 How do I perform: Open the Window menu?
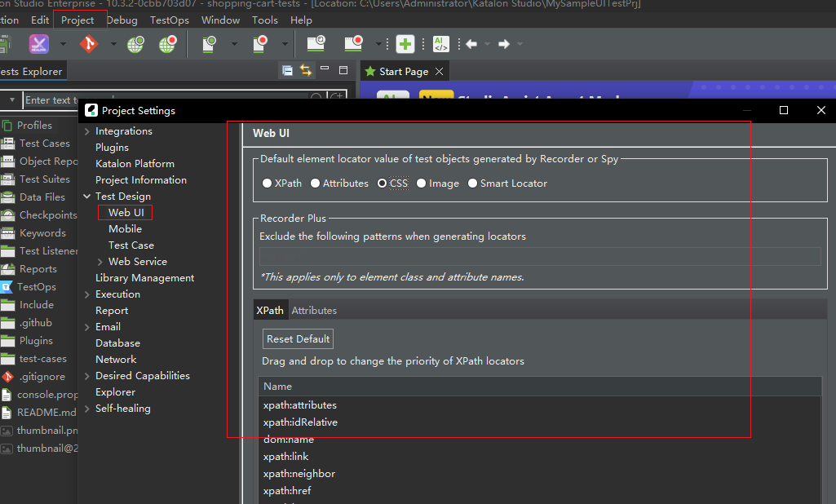coord(220,20)
